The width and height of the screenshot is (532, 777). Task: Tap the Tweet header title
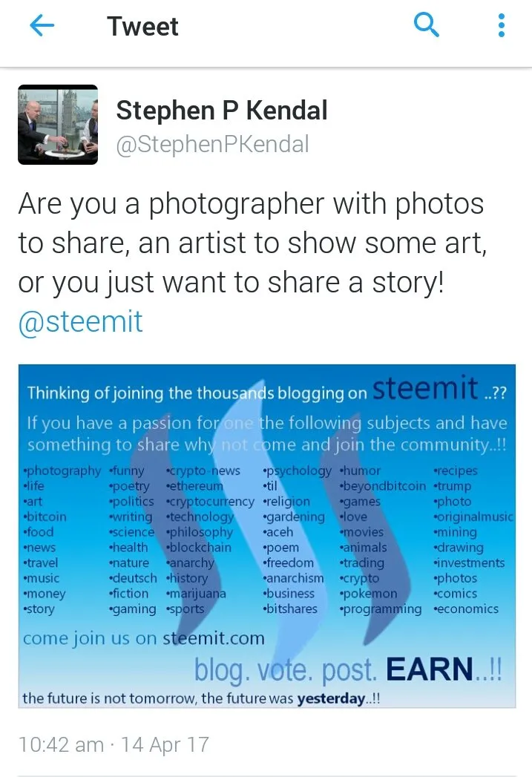point(142,26)
